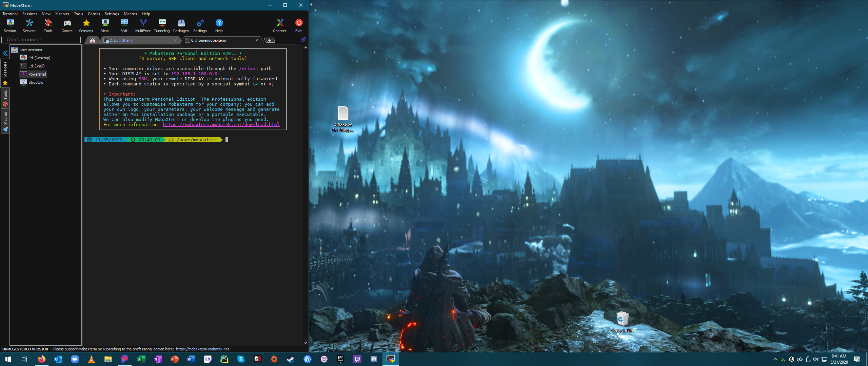Click the red Exit power button
Image resolution: width=868 pixels, height=366 pixels.
click(x=299, y=26)
